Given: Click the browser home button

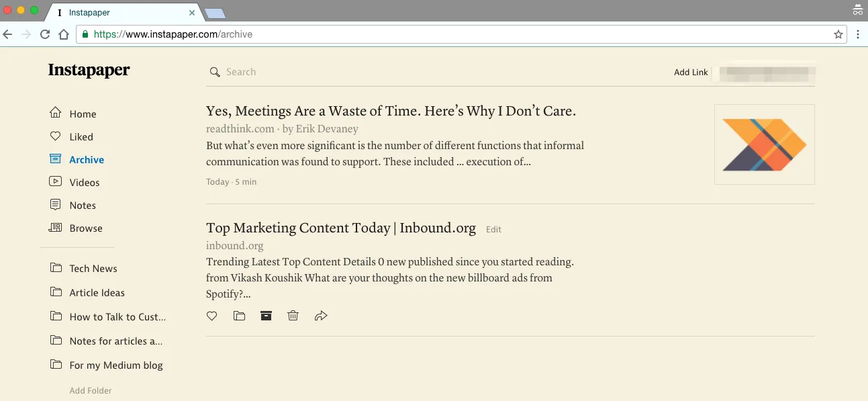Looking at the screenshot, I should [x=64, y=34].
